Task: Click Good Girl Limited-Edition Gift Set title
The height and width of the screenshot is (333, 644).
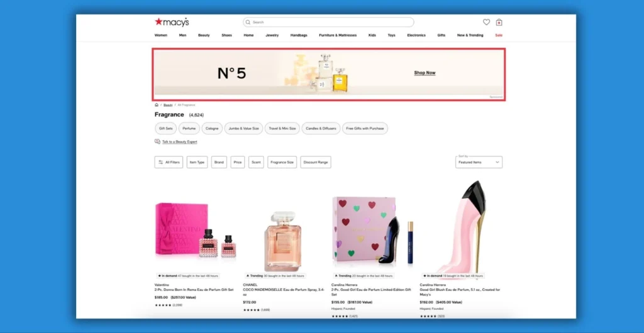Action: pos(371,292)
